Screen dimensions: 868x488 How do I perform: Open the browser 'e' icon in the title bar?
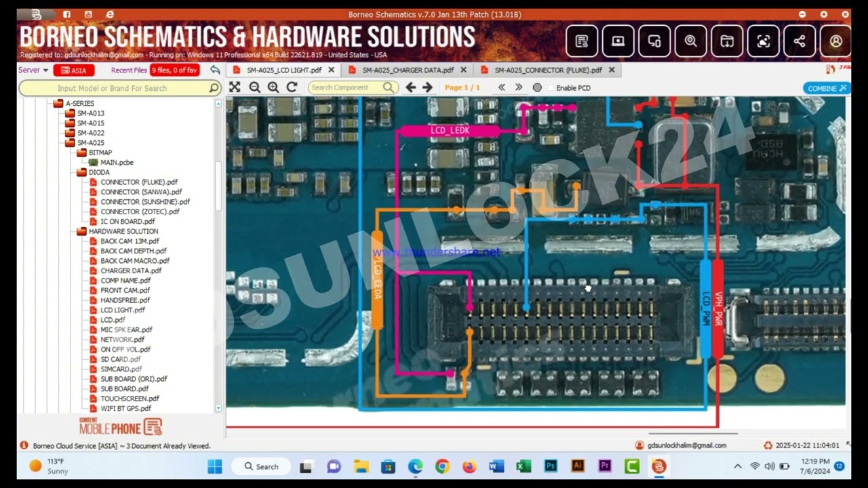110,14
